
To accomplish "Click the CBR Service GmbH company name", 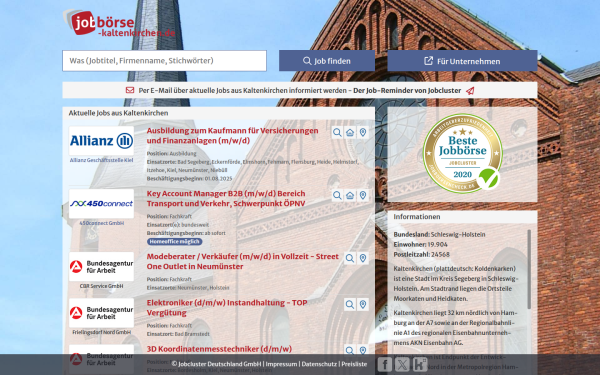I will (x=101, y=286).
